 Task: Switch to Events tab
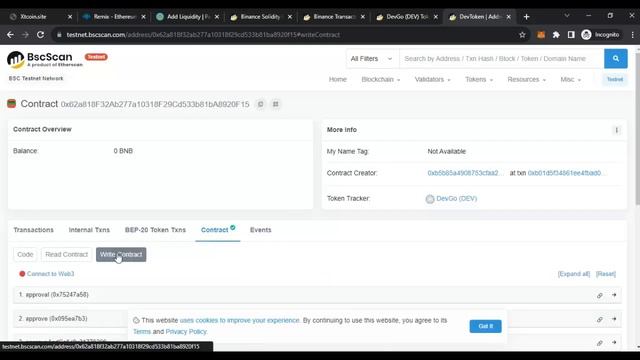pyautogui.click(x=260, y=230)
